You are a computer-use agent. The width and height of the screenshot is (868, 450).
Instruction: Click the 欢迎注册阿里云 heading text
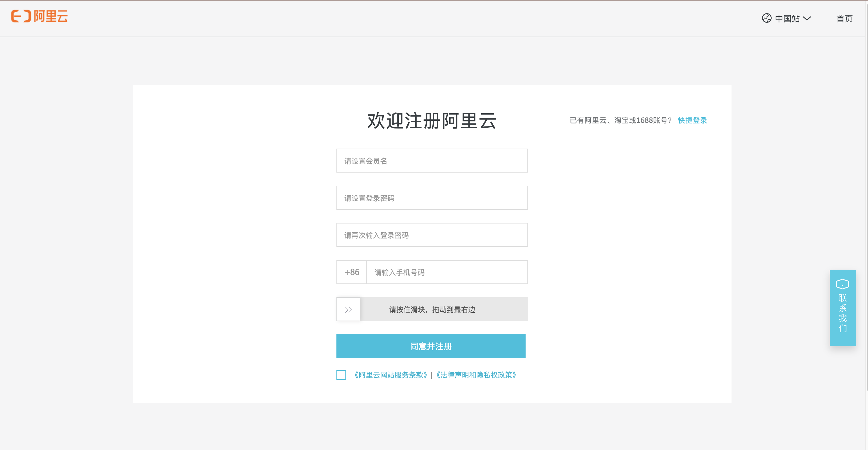pyautogui.click(x=432, y=121)
